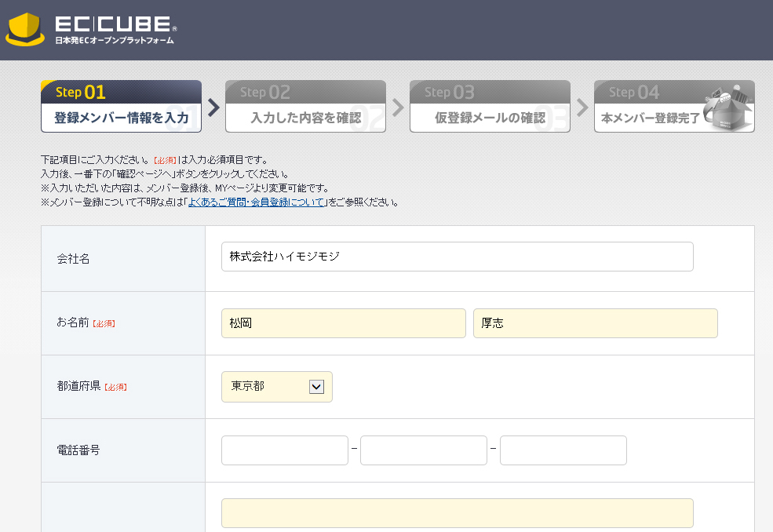This screenshot has width=773, height=532.
Task: Click the gift box icon in Step 04
Action: pos(731,108)
